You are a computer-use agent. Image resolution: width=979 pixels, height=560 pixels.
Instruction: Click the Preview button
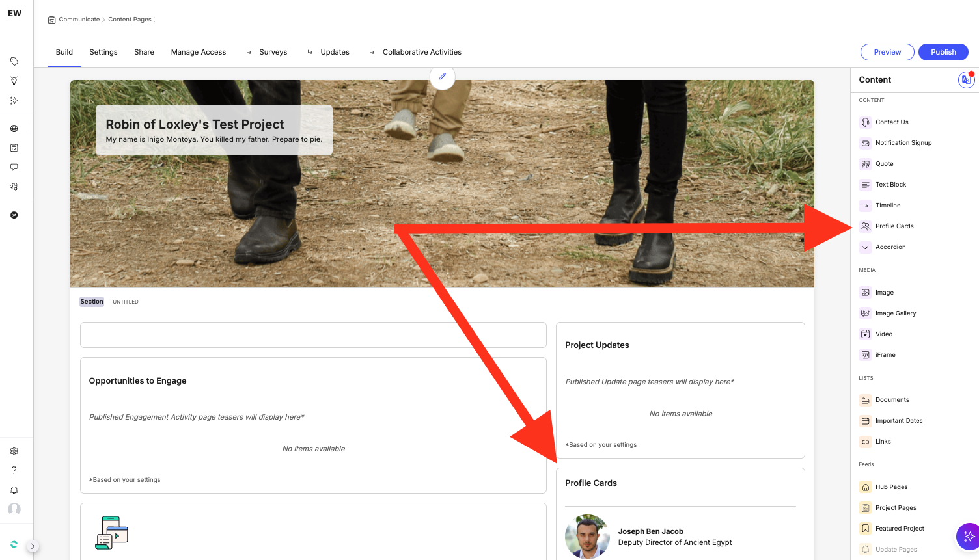point(887,52)
